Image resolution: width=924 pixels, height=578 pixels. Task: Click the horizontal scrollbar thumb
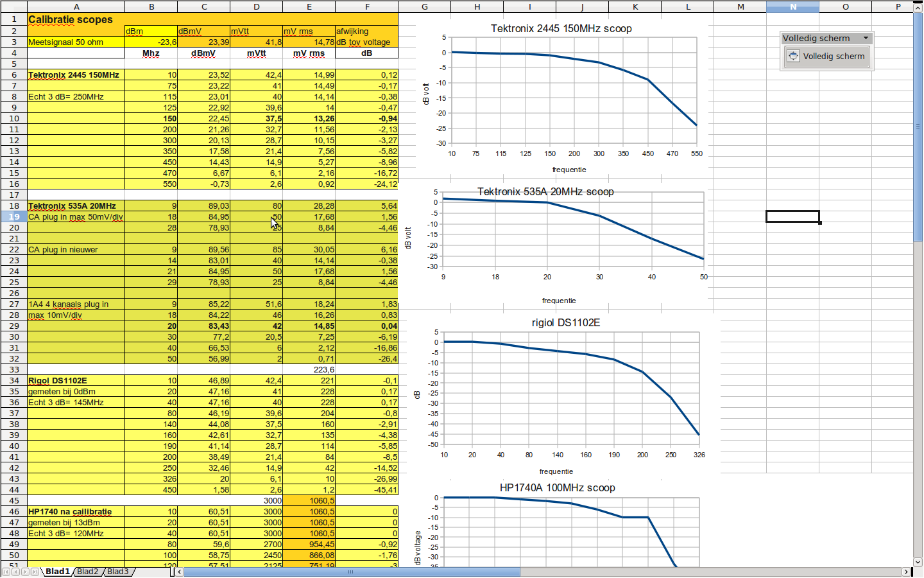[352, 572]
